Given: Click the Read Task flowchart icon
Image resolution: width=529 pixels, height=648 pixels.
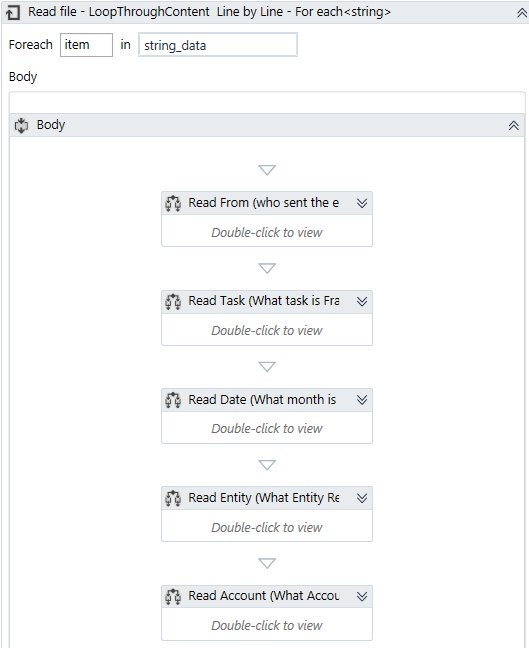Looking at the screenshot, I should [x=173, y=302].
